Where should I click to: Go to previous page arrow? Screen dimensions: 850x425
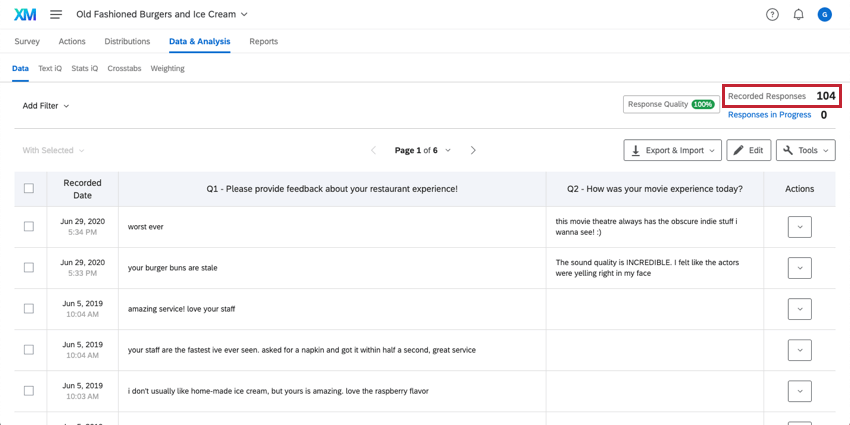pyautogui.click(x=373, y=150)
